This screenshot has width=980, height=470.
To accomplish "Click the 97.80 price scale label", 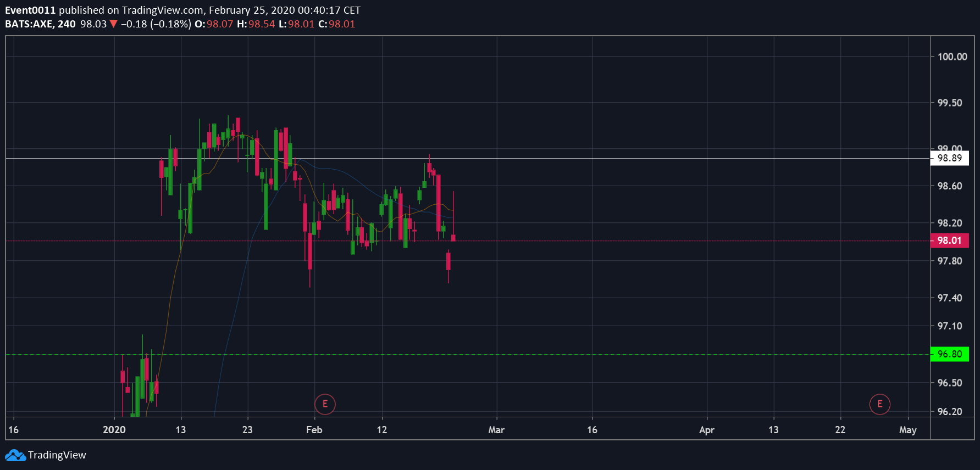I will click(x=950, y=261).
